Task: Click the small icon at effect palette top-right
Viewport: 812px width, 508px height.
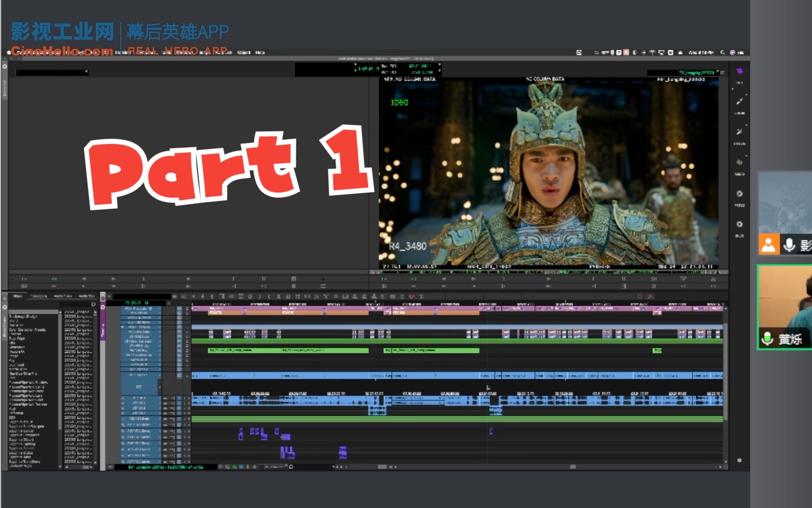Action: [x=93, y=304]
